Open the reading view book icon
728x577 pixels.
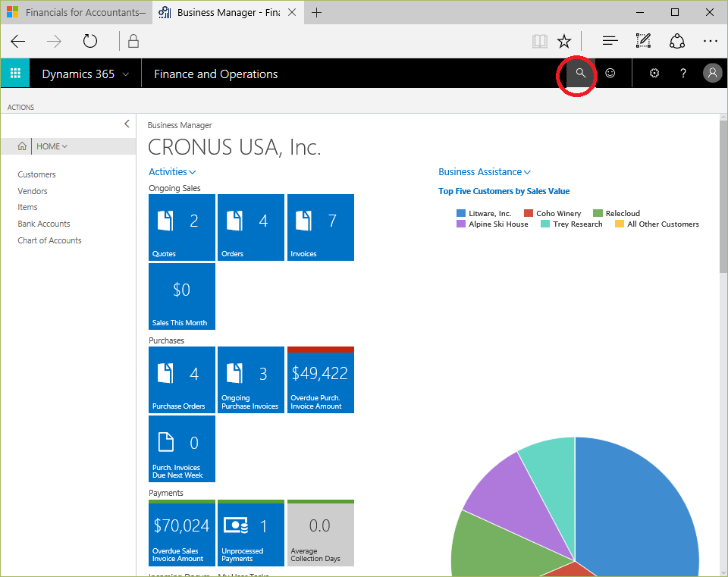[x=539, y=41]
